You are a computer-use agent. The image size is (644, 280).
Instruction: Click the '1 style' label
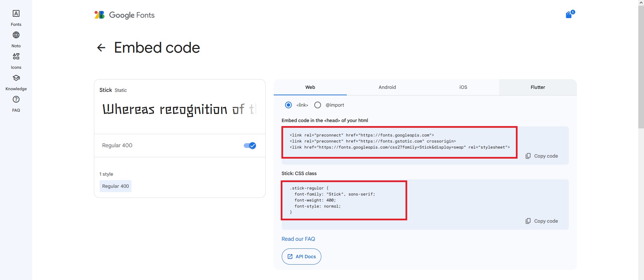106,174
